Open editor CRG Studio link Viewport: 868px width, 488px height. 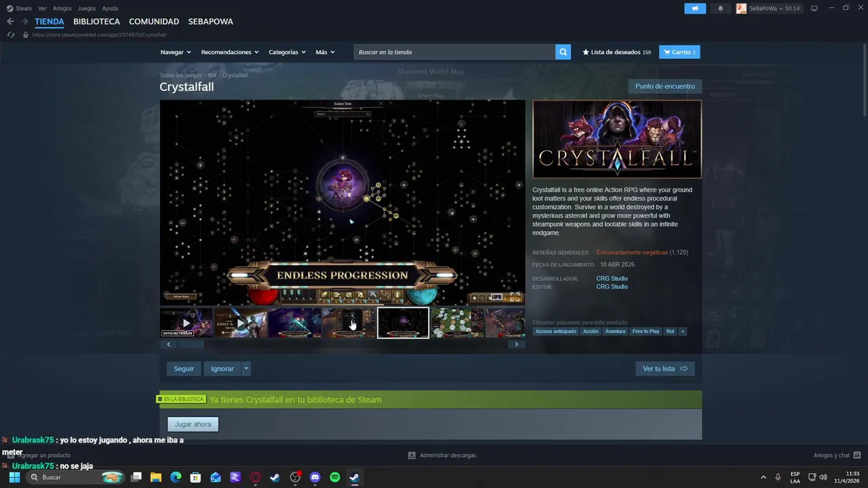click(x=612, y=287)
